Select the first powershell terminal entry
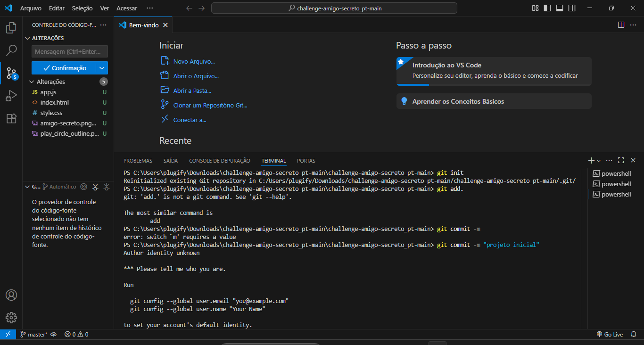The height and width of the screenshot is (345, 644). (613, 173)
